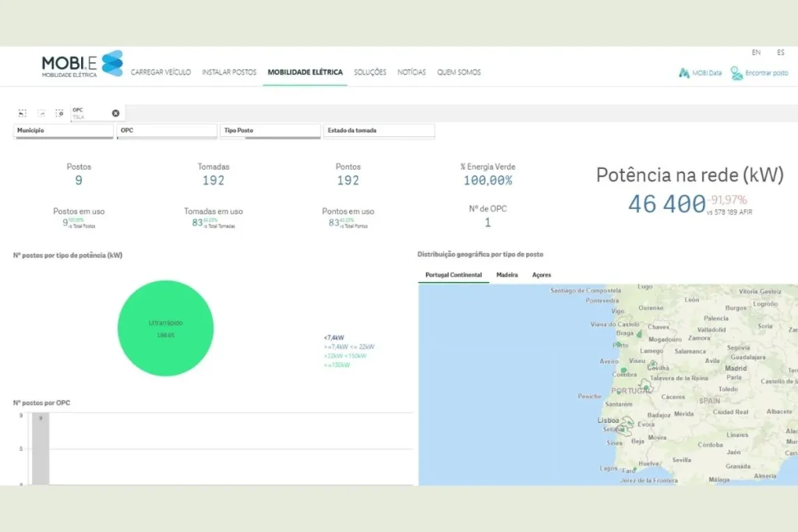Click Sevilla label on the map

tap(681, 460)
